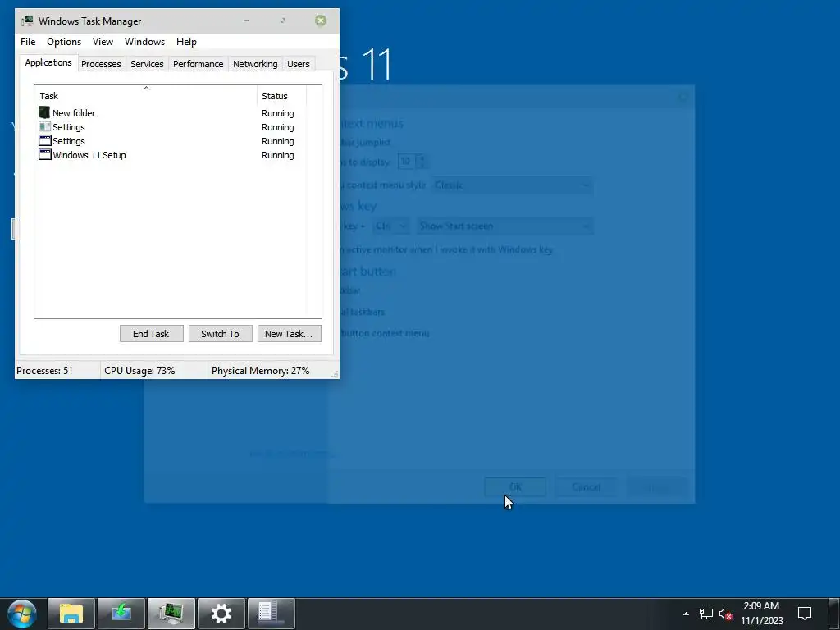Screen dimensions: 840x630
Task: Open File Explorer from the taskbar
Action: [71, 614]
